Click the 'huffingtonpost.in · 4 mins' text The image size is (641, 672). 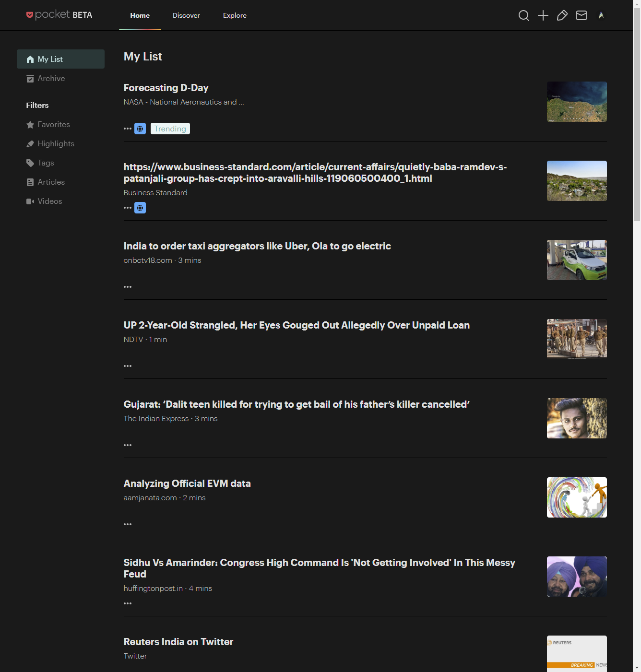coord(167,589)
